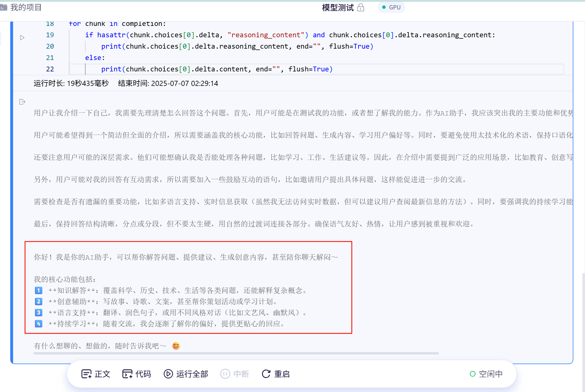Click 运行全部 to run all cells
Screen dimensions: 585x392
186,374
